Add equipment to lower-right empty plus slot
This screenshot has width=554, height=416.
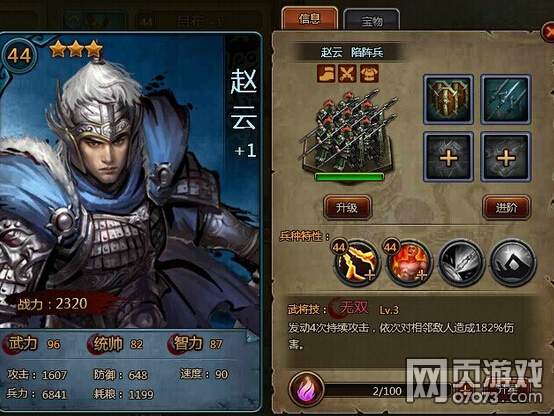[x=506, y=157]
